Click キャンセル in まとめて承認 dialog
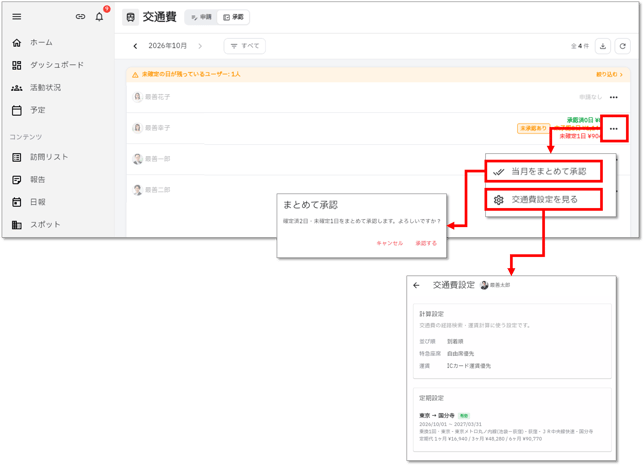 [390, 243]
